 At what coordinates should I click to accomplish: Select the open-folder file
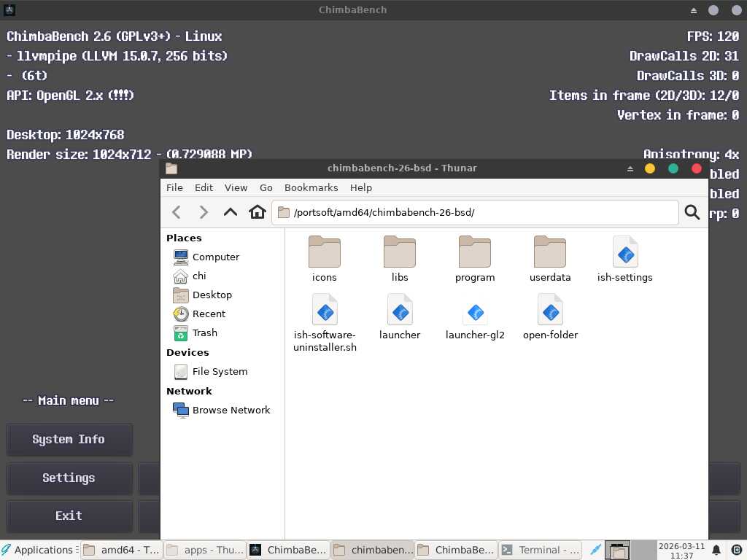(550, 316)
